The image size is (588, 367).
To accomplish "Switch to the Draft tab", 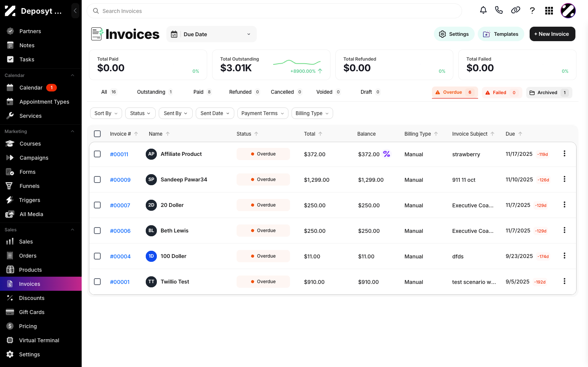I will (370, 92).
